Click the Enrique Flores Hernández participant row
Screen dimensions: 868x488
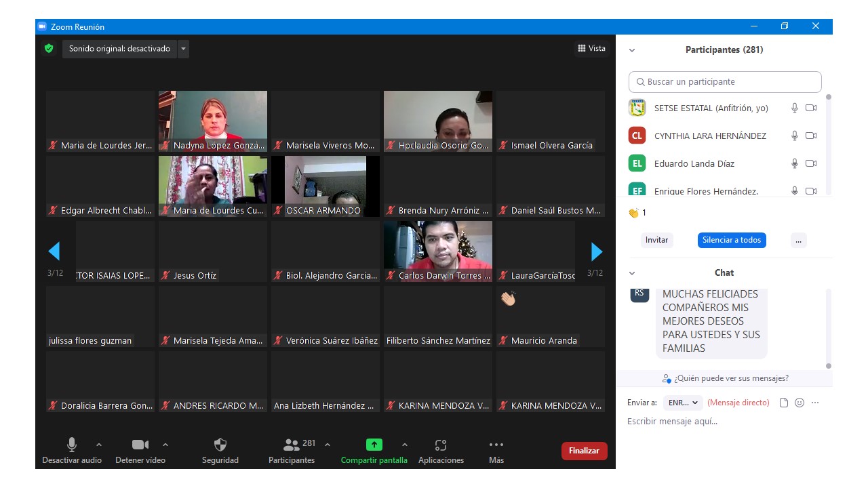(x=724, y=190)
